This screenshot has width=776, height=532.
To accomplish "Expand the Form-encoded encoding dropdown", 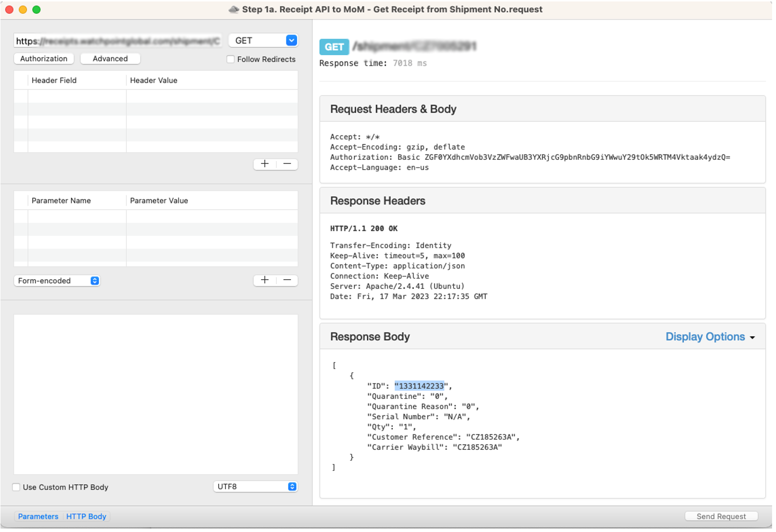I will tap(57, 281).
